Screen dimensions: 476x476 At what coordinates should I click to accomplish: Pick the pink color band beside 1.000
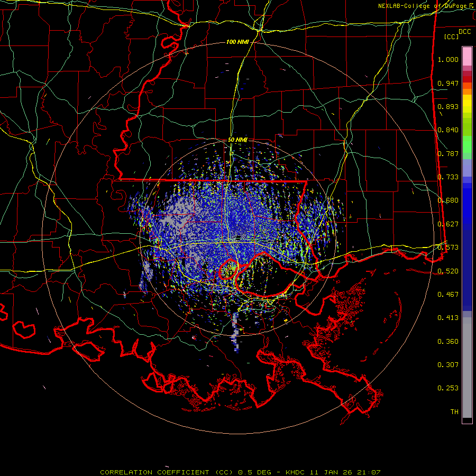(467, 57)
